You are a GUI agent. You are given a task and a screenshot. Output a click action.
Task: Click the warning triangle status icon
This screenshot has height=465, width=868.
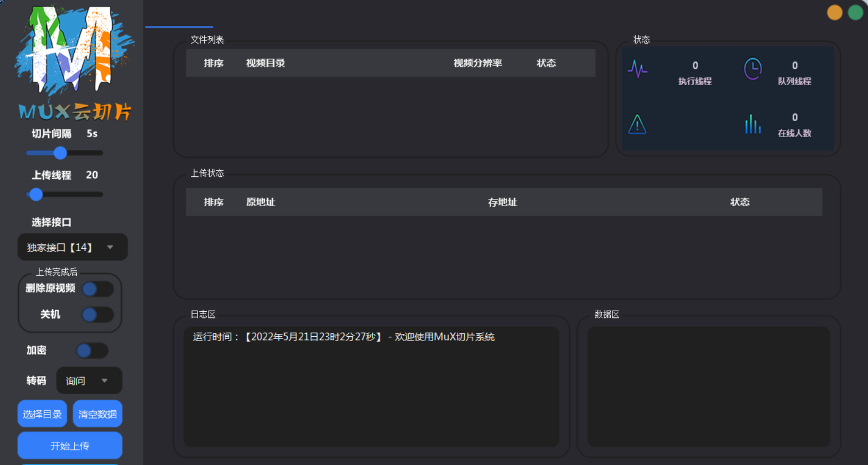(x=637, y=124)
